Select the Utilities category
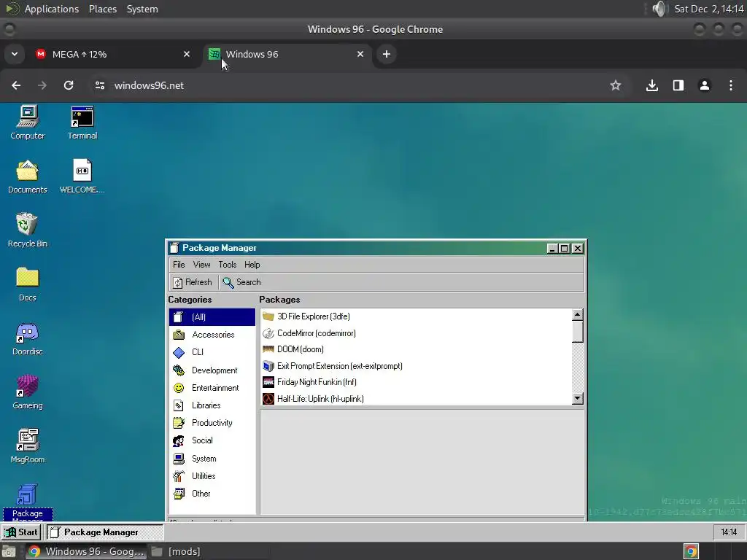 212,476
